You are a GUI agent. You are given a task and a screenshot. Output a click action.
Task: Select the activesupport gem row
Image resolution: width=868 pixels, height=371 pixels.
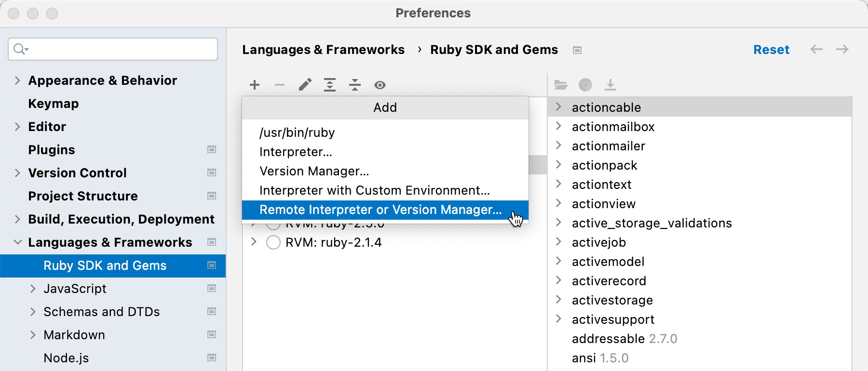[700, 319]
